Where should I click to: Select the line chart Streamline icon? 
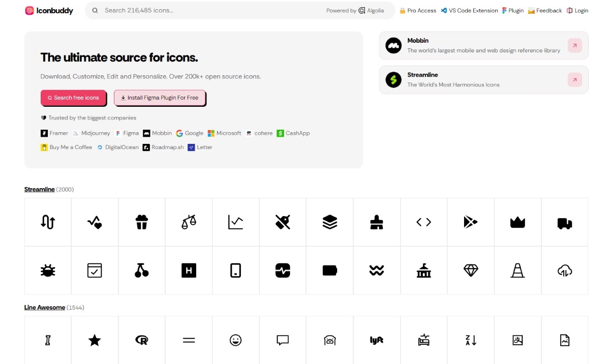(235, 222)
